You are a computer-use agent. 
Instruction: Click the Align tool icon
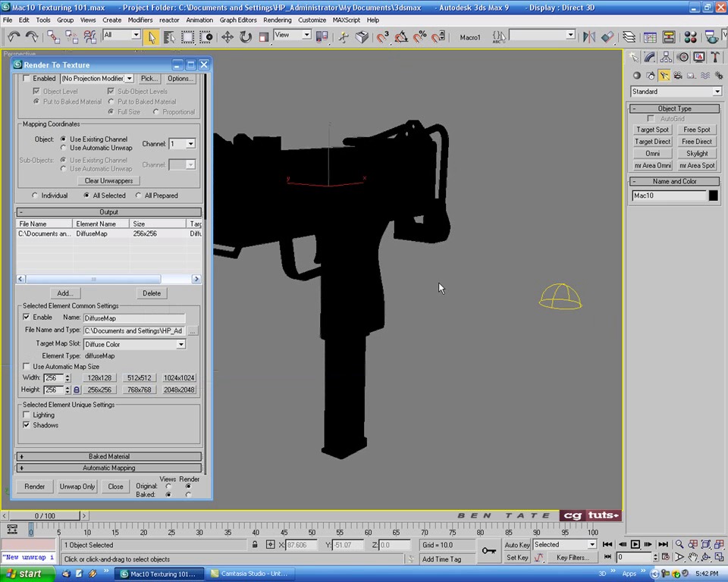click(607, 37)
